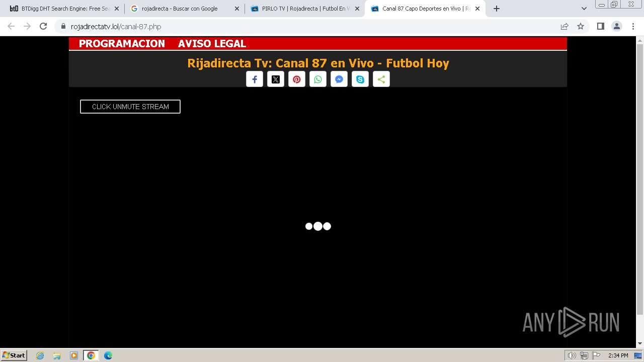View site information lock icon
Viewport: 644px width, 362px height.
coord(63,27)
